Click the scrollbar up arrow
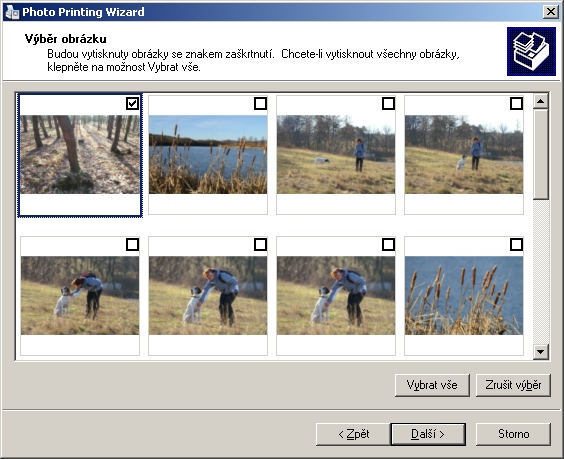 pos(541,101)
